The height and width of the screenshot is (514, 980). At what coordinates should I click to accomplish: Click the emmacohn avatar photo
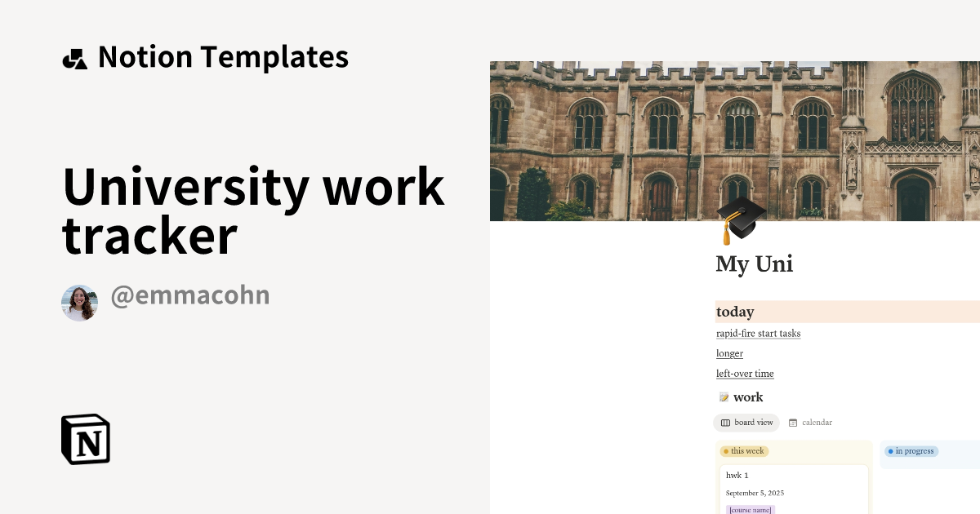pyautogui.click(x=79, y=303)
